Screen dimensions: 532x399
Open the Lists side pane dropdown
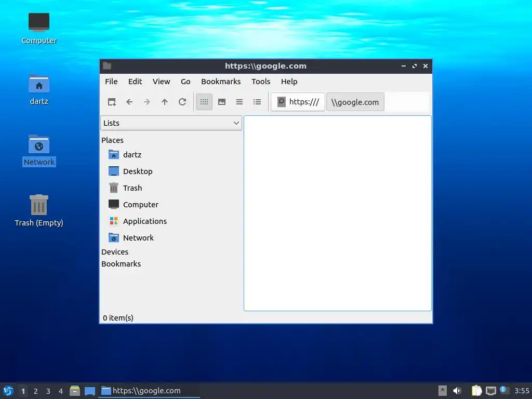[171, 123]
